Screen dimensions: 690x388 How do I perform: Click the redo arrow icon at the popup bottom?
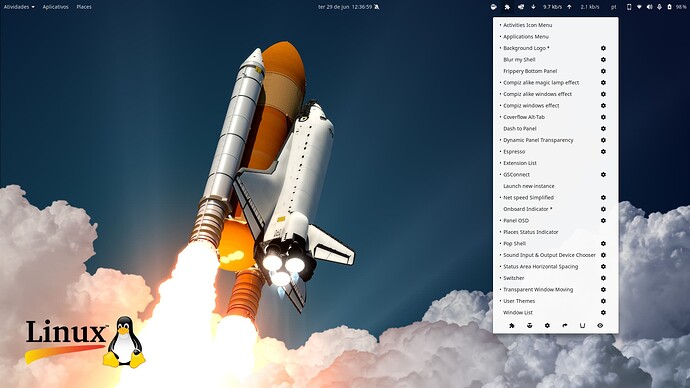tap(565, 326)
